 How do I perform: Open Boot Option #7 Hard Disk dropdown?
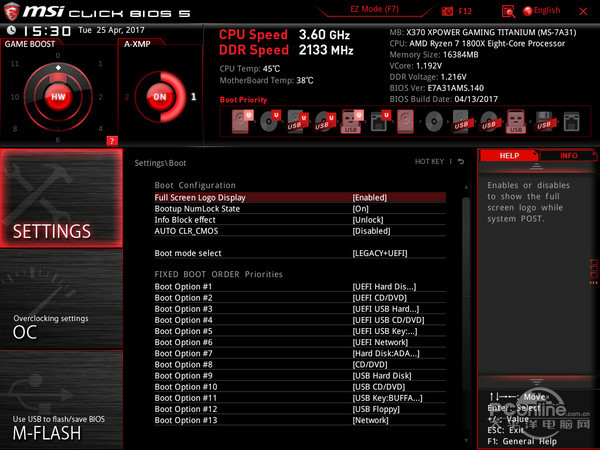386,353
